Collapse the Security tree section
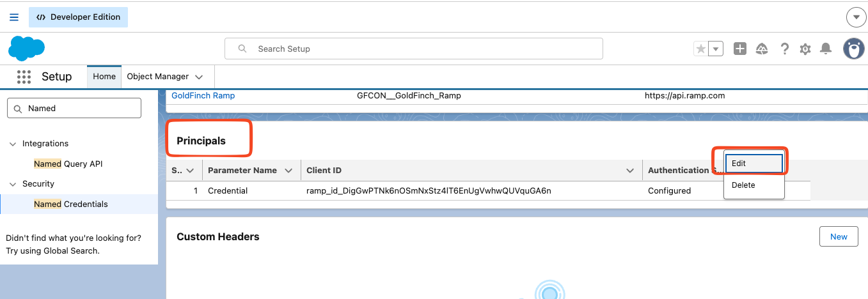 tap(13, 184)
